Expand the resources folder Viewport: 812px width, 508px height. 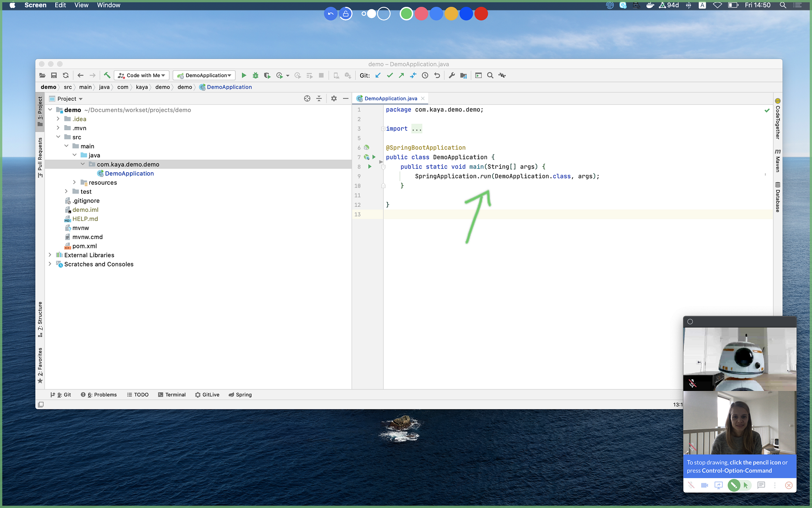(75, 182)
